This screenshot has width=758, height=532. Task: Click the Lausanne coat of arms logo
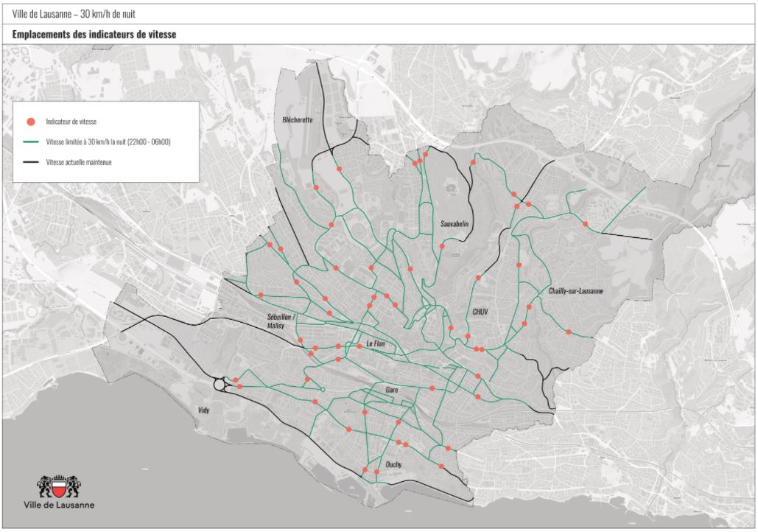click(x=59, y=486)
